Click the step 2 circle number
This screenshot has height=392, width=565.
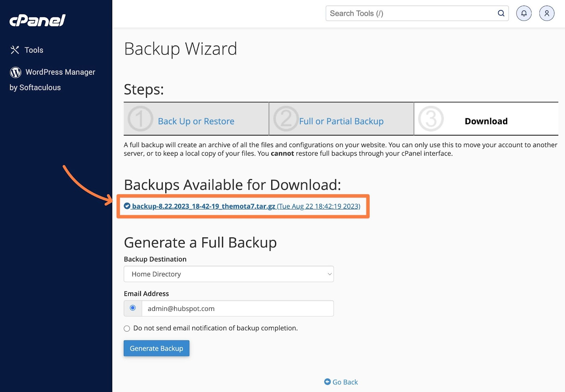(286, 119)
